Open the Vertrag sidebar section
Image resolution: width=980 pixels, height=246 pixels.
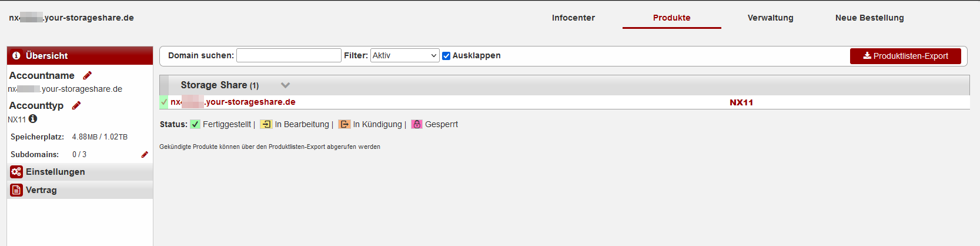tap(41, 190)
